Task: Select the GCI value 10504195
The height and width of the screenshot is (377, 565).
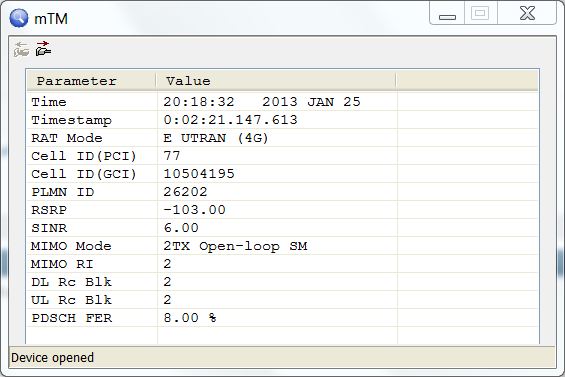Action: 199,174
